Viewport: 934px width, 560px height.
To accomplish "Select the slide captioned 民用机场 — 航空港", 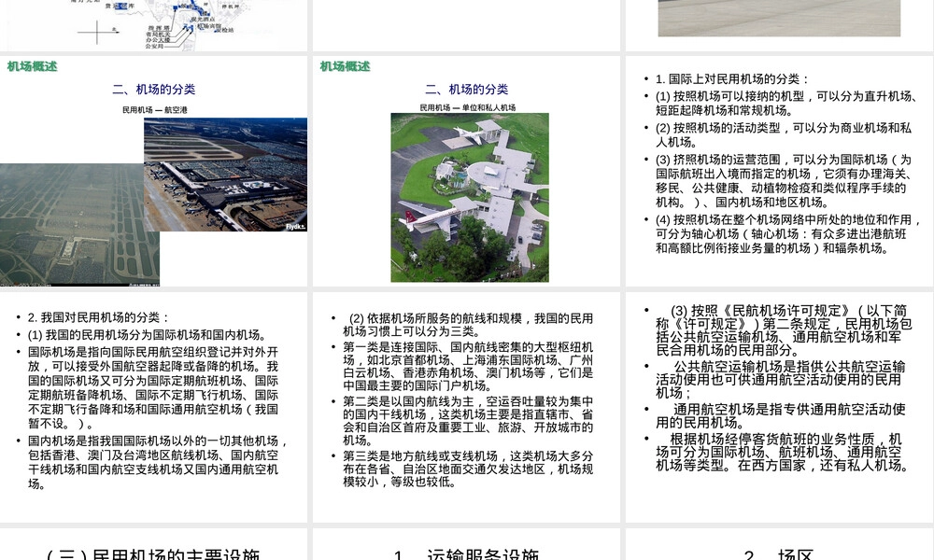I will [x=154, y=172].
